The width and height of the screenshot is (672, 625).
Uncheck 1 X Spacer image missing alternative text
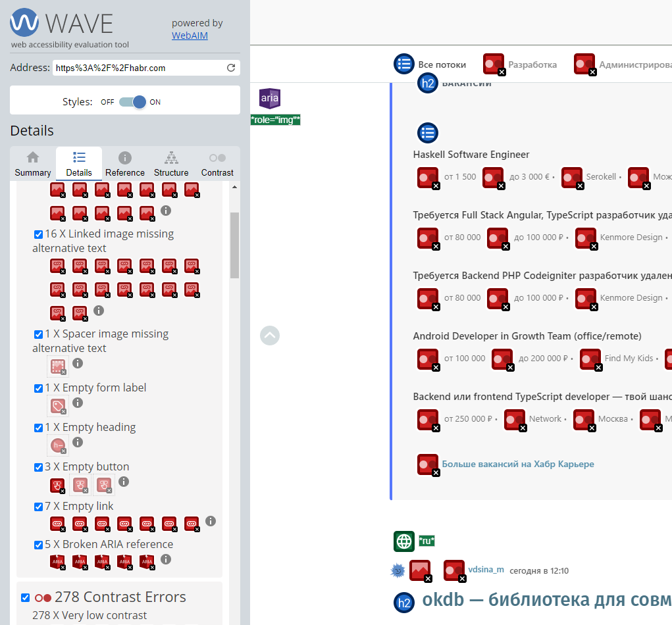point(38,334)
